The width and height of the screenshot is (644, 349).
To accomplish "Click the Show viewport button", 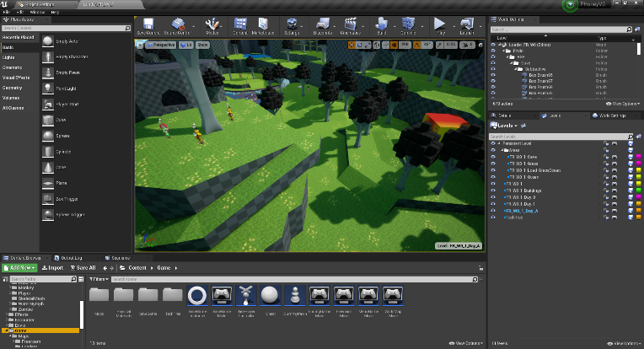I will [202, 45].
